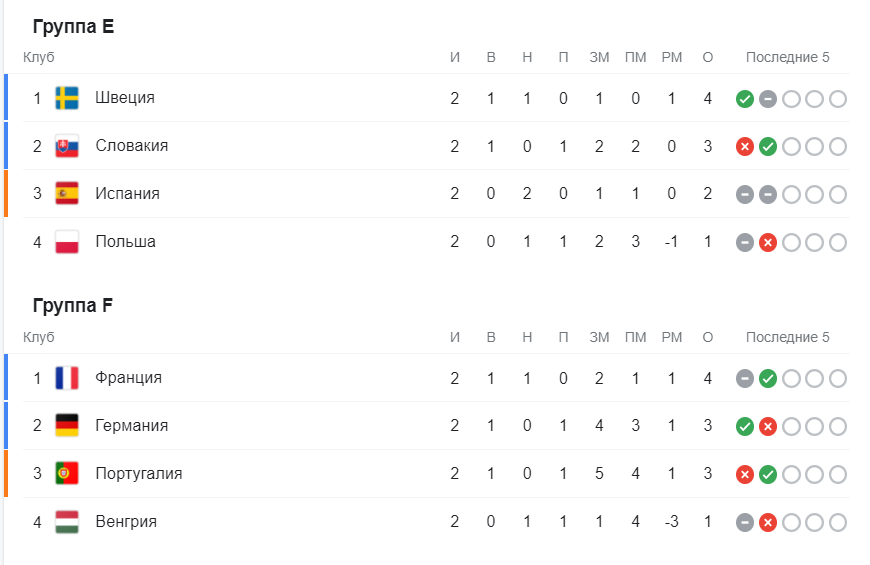
Task: Open the Швеция team link
Action: click(125, 98)
